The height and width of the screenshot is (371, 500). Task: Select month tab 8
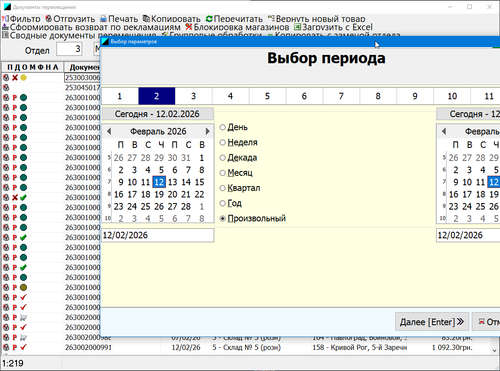tap(378, 96)
